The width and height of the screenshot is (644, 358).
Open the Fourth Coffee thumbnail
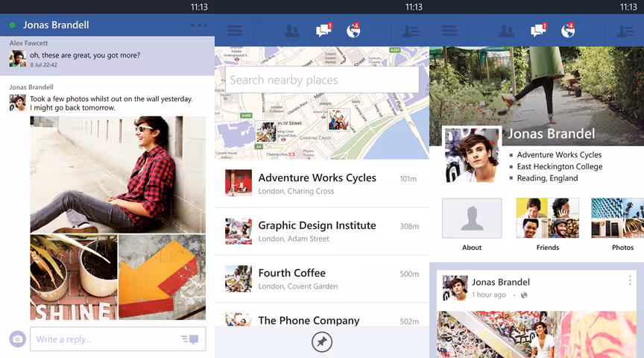coord(239,279)
